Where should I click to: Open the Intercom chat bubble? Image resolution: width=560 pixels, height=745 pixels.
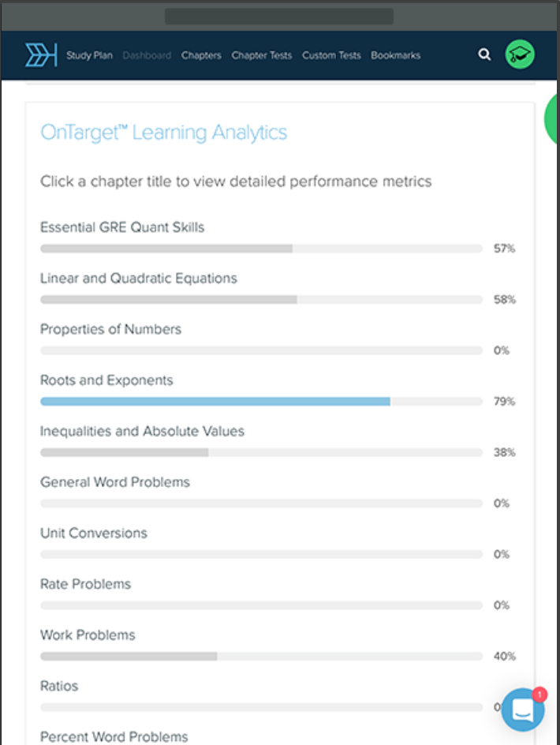tap(522, 709)
